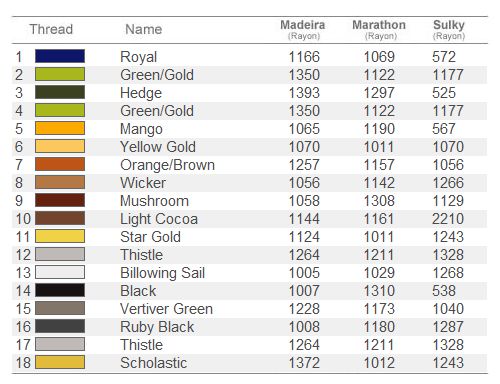Select the Wicker row Madeira number 1056

[304, 183]
